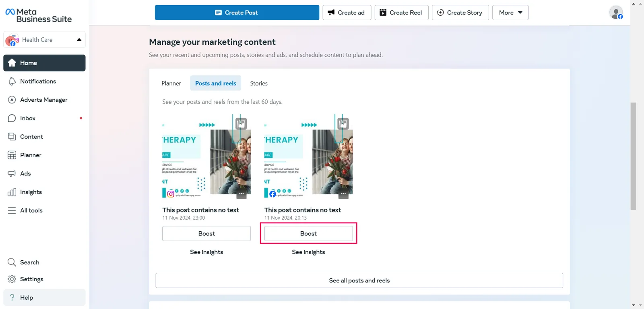Open the More dropdown menu
This screenshot has width=644, height=309.
pyautogui.click(x=510, y=12)
